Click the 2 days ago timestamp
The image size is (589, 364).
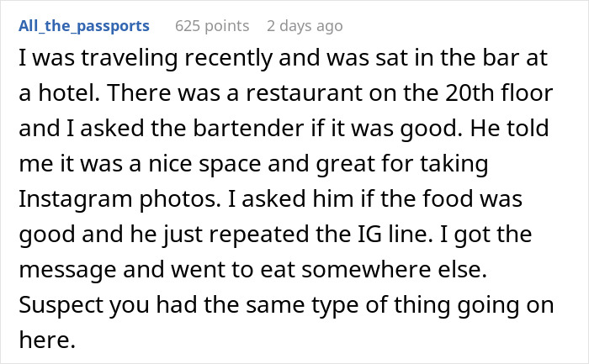tap(305, 26)
